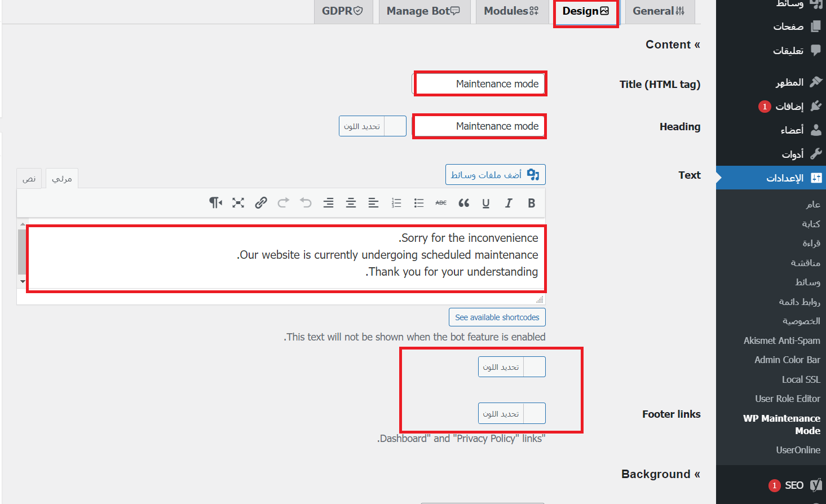Apply italic formatting in the editor toolbar
826x504 pixels.
pyautogui.click(x=509, y=203)
